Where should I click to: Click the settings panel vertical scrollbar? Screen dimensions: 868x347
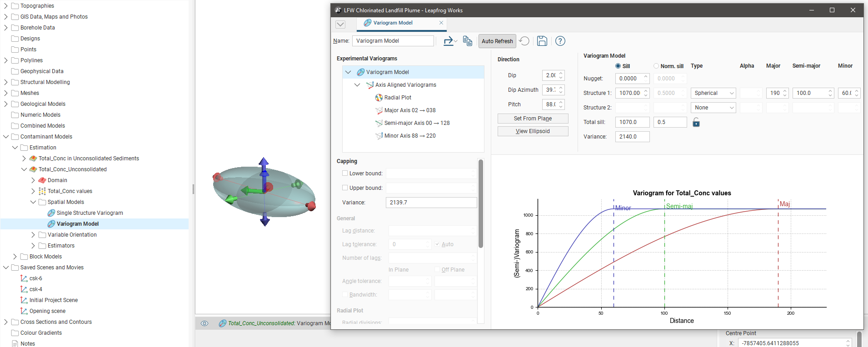481,203
